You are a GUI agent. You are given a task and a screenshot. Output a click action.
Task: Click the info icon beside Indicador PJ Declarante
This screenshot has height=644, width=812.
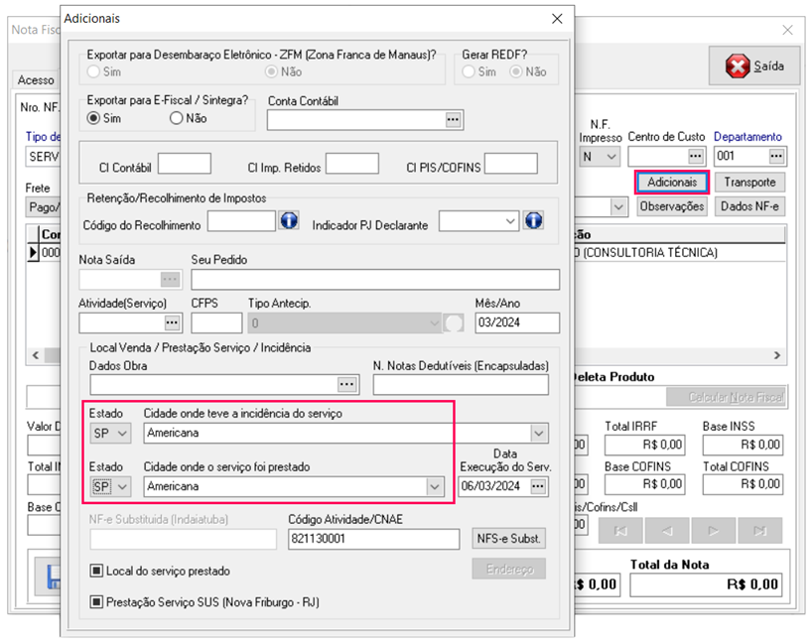(533, 220)
